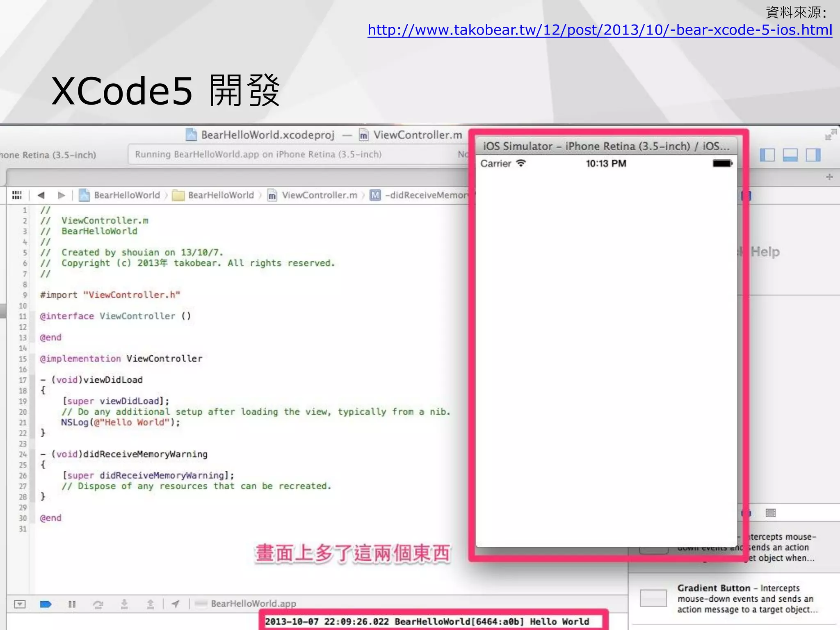
Task: Click the Step Into debug icon
Action: click(x=124, y=604)
